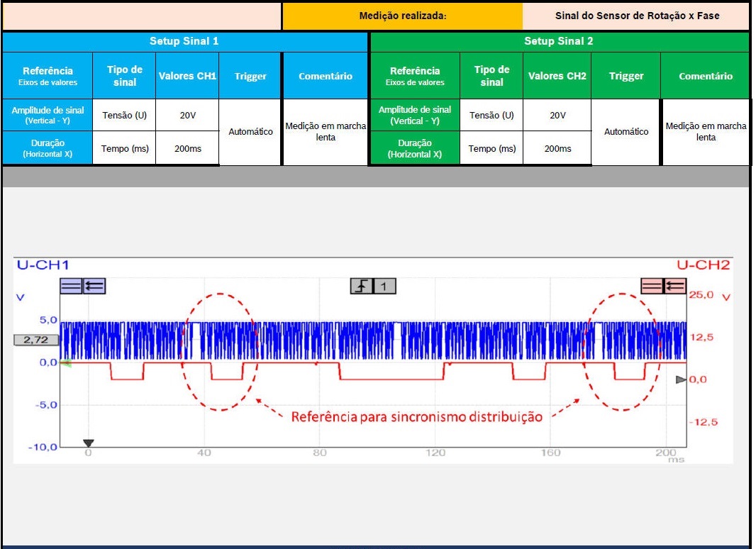The image size is (756, 549).
Task: Click the 2,72 voltage level indicator
Action: click(x=35, y=340)
